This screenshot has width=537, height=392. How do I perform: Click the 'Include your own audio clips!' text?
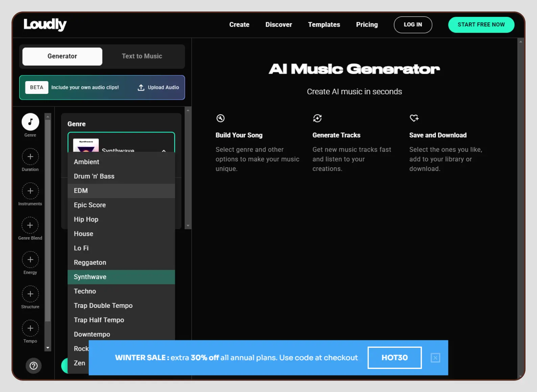(x=85, y=88)
